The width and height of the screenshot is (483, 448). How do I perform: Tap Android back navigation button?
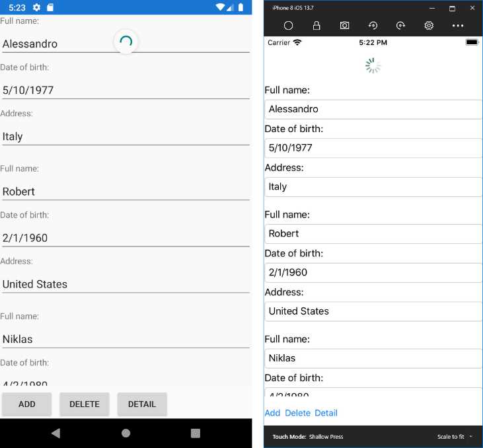pyautogui.click(x=56, y=433)
